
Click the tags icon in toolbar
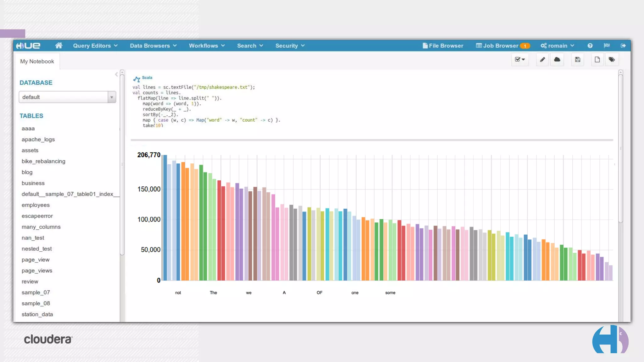pos(612,60)
